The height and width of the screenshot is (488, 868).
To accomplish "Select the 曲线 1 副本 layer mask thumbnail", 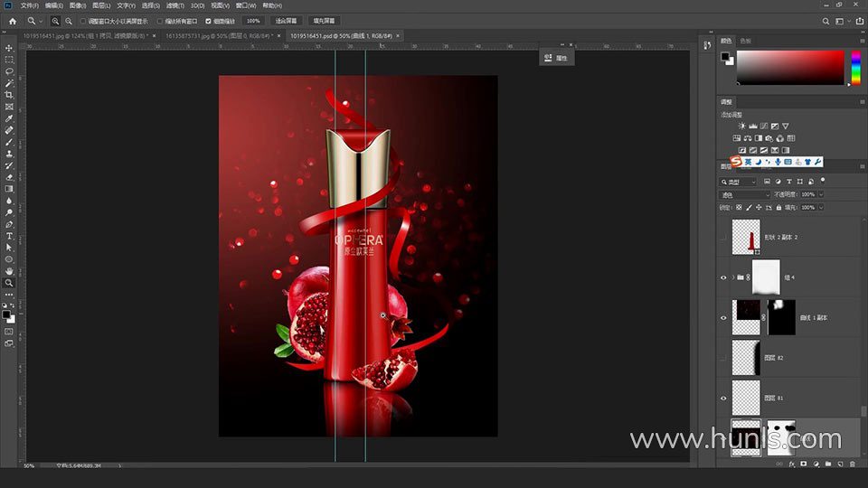I will pyautogui.click(x=783, y=317).
